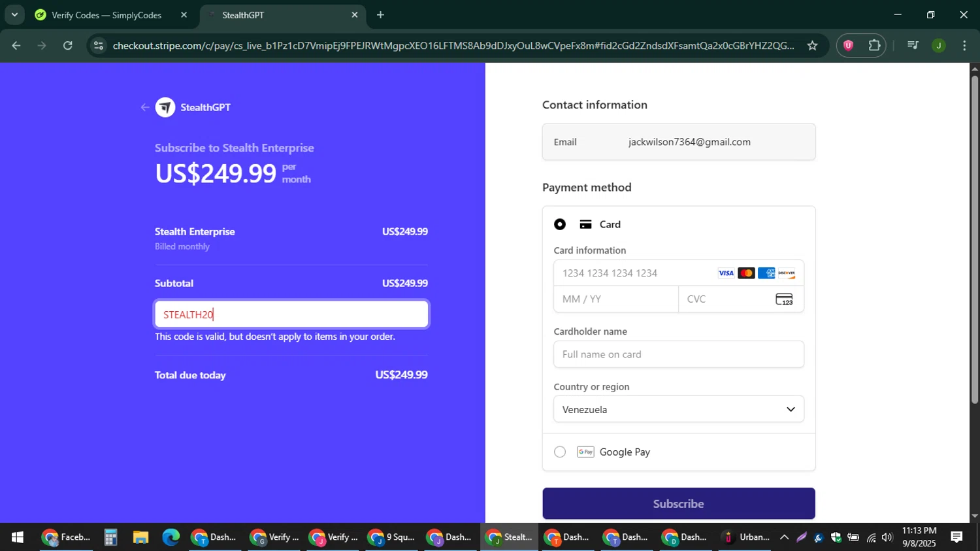Close the StealthGPT tab
The width and height of the screenshot is (980, 551).
355,14
